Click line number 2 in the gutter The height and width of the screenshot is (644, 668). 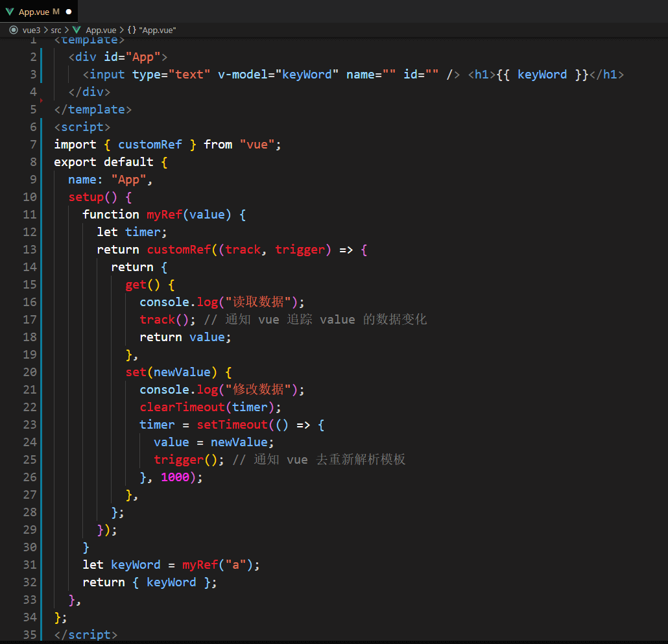(33, 57)
